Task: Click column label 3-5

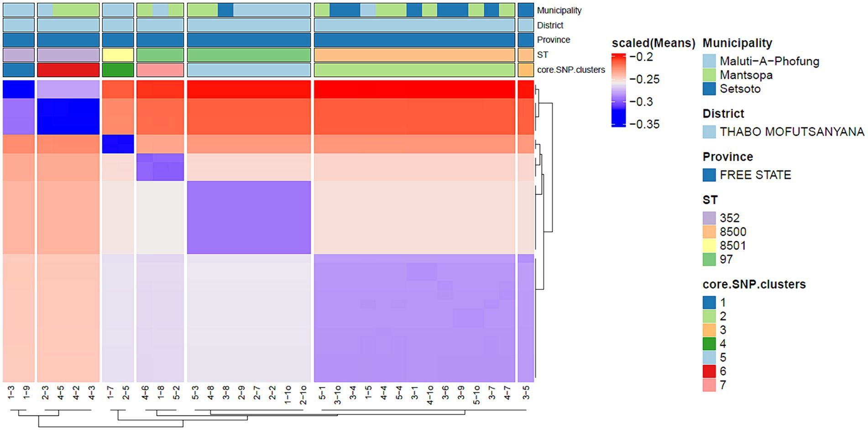Action: tap(526, 392)
